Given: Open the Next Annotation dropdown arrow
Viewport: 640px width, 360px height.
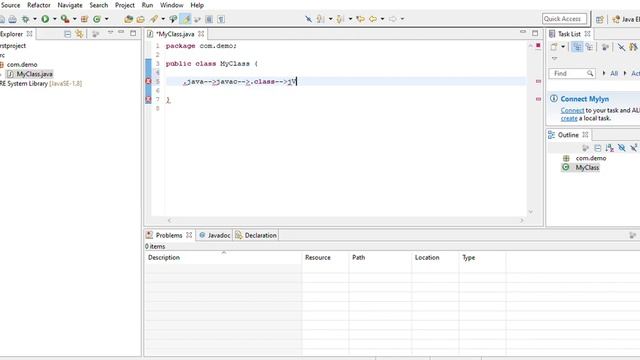Looking at the screenshot, I should coord(330,19).
